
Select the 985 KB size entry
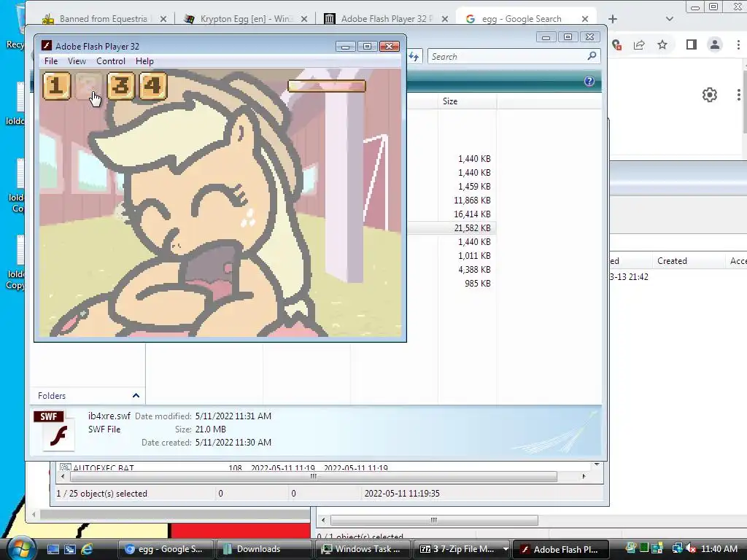pyautogui.click(x=477, y=284)
